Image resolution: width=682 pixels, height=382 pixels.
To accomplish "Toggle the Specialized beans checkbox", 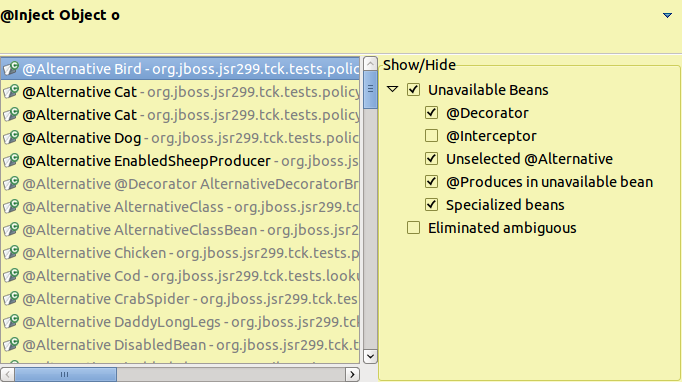I will (x=431, y=204).
